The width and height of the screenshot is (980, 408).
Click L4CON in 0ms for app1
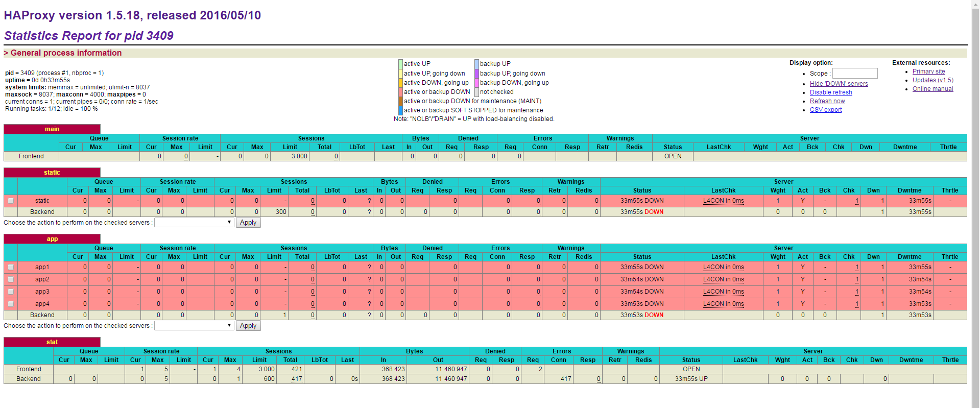[x=723, y=267]
